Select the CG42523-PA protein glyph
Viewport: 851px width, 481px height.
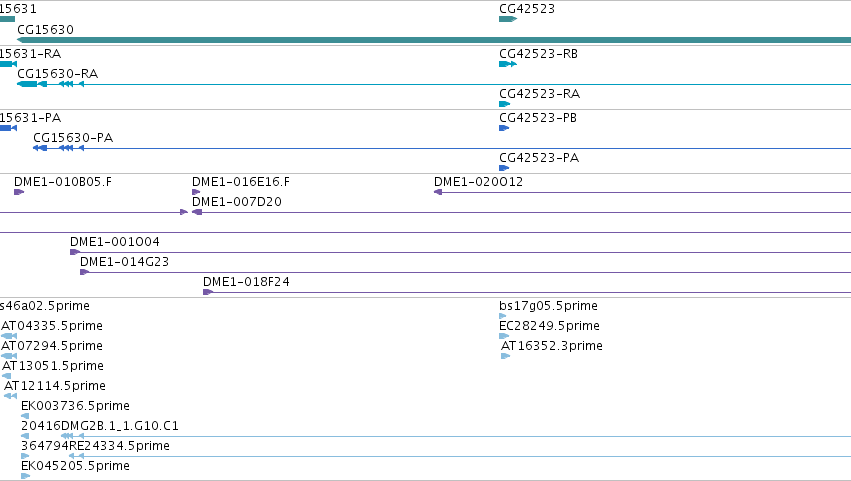click(504, 168)
